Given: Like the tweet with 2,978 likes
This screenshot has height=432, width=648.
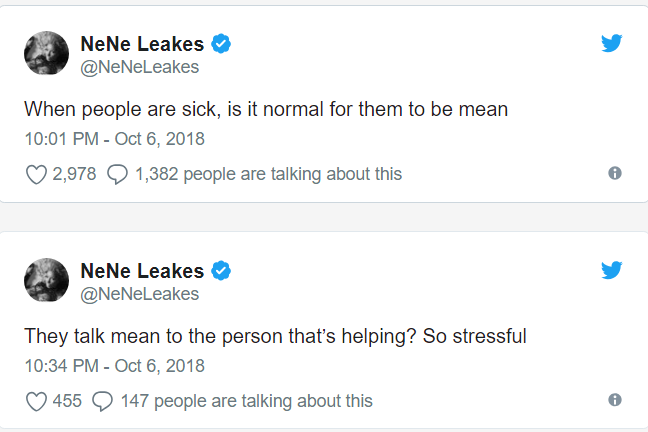Looking at the screenshot, I should [x=36, y=174].
